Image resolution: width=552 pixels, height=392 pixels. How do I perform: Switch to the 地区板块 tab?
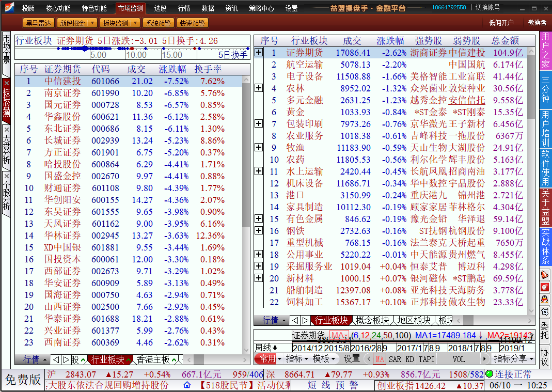coord(414,320)
